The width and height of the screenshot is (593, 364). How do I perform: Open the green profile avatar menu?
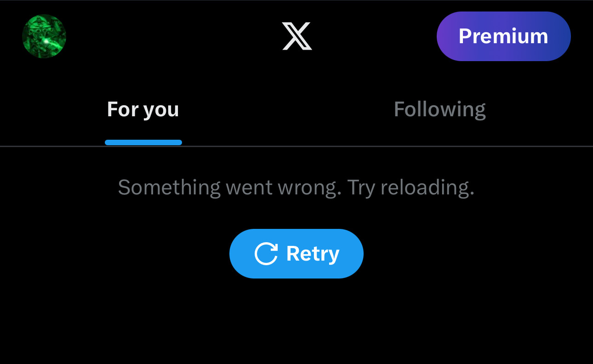coord(44,36)
